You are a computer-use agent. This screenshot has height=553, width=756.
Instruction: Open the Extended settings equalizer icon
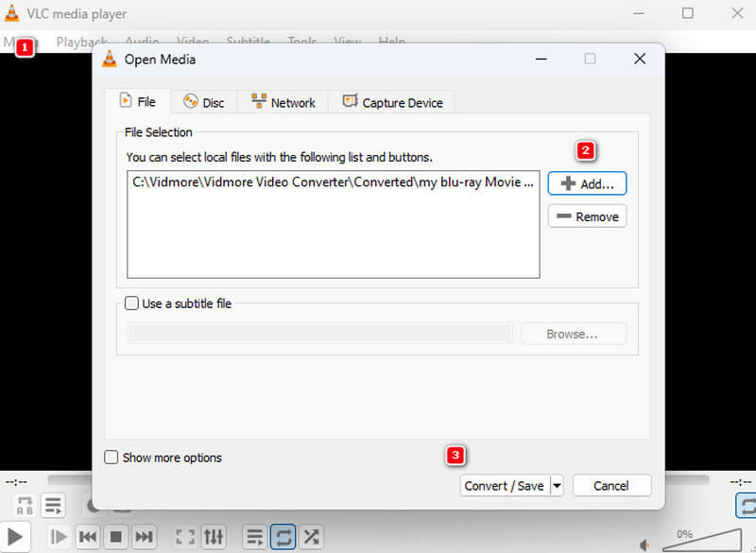click(x=214, y=537)
